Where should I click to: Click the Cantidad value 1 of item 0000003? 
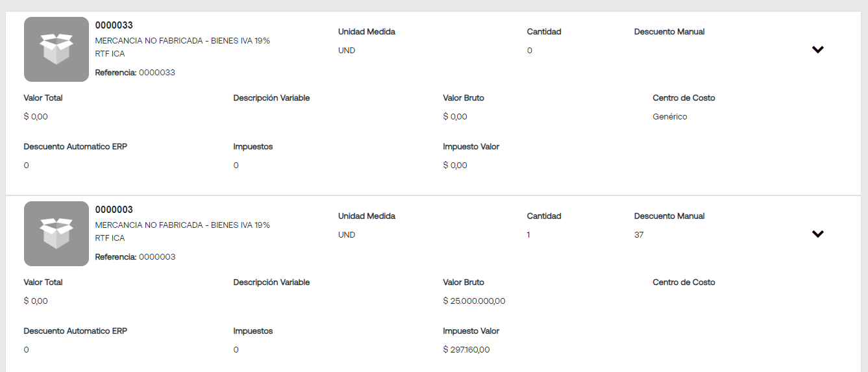point(528,235)
